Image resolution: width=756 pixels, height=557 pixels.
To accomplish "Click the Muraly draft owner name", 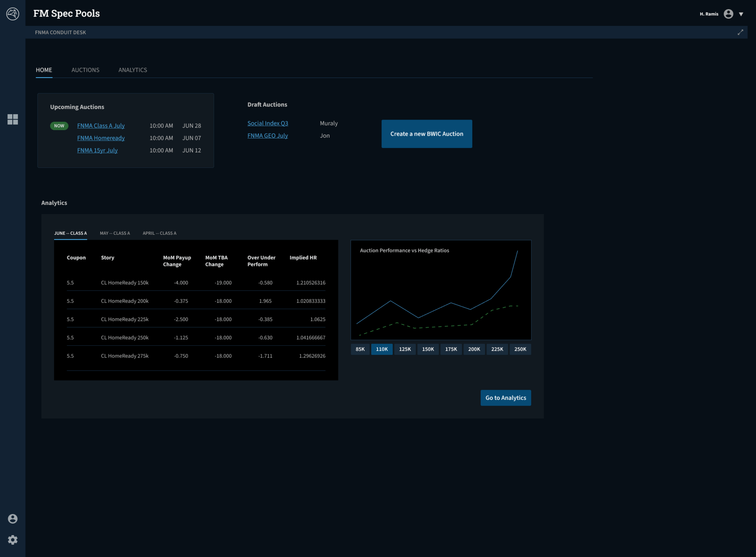I will tap(329, 123).
